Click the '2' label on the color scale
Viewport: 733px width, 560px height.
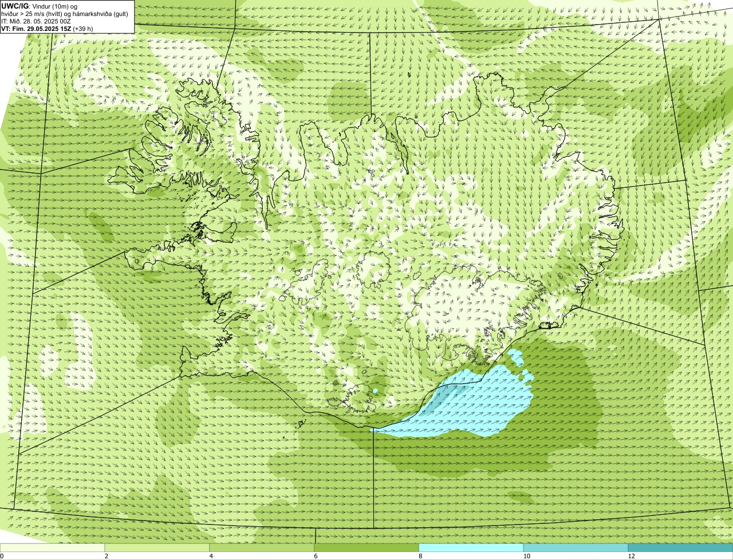107,556
